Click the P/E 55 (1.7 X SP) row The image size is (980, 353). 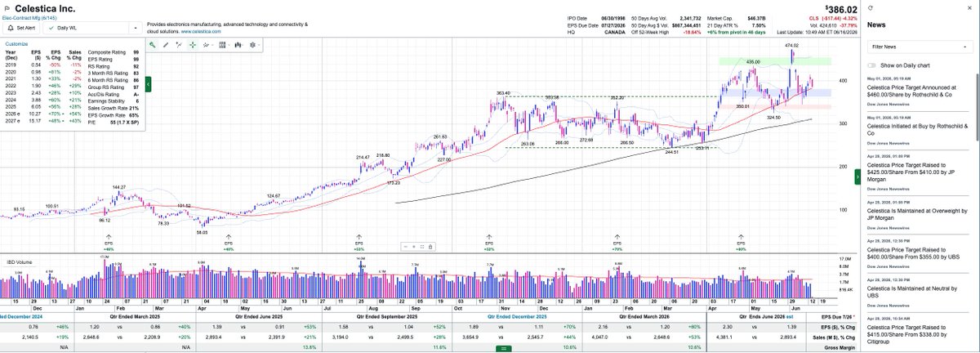pos(114,121)
